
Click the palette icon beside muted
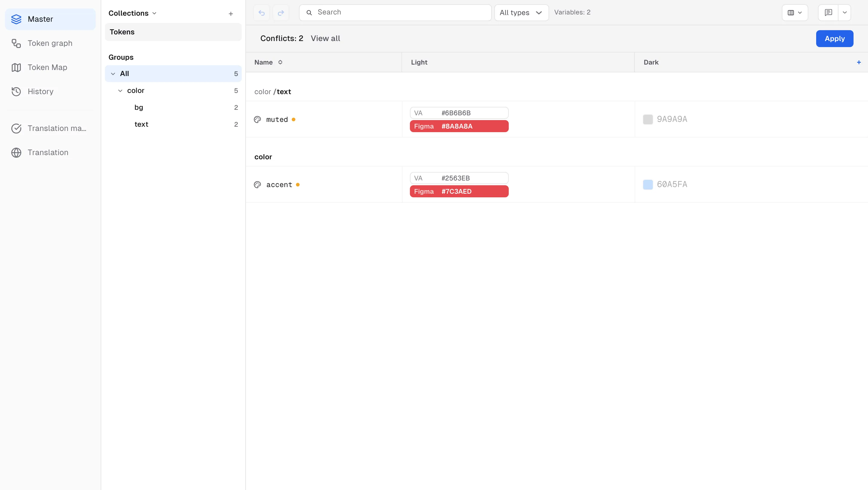click(257, 119)
